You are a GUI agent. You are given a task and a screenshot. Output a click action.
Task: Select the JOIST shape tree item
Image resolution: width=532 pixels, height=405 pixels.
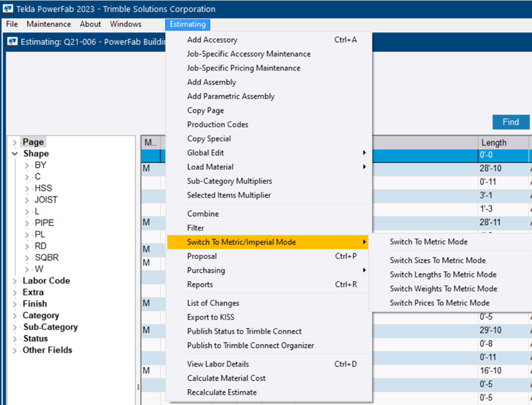46,200
